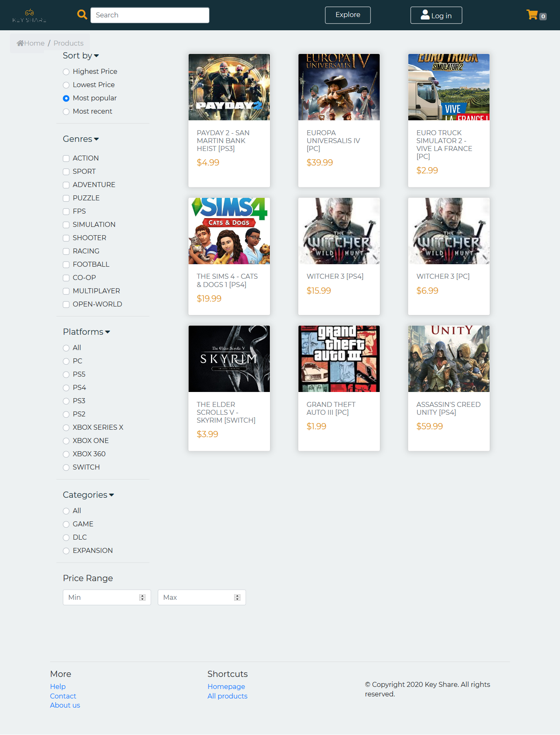
Task: Open The Sims 4 Cats & Dogs cover
Action: click(229, 231)
